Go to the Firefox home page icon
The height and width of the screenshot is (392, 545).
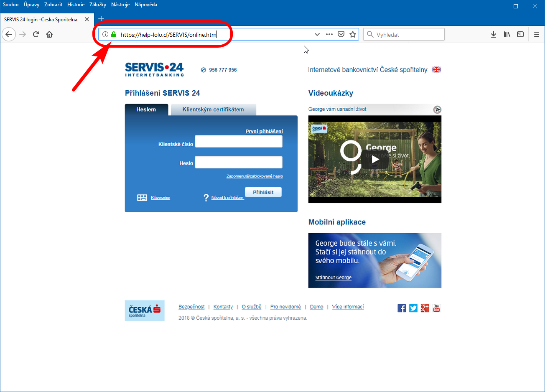click(x=49, y=34)
